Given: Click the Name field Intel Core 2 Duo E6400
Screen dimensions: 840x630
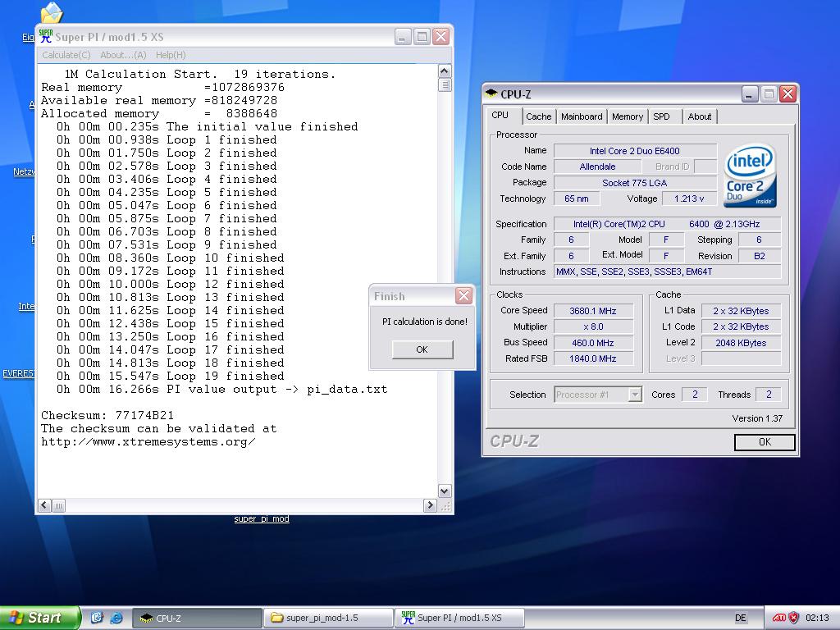Looking at the screenshot, I should point(635,151).
